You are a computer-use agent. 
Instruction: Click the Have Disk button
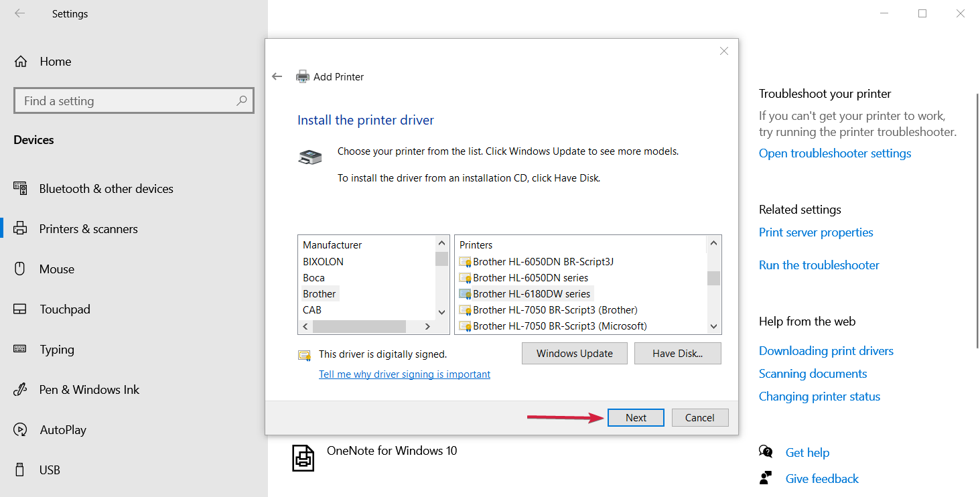click(678, 354)
